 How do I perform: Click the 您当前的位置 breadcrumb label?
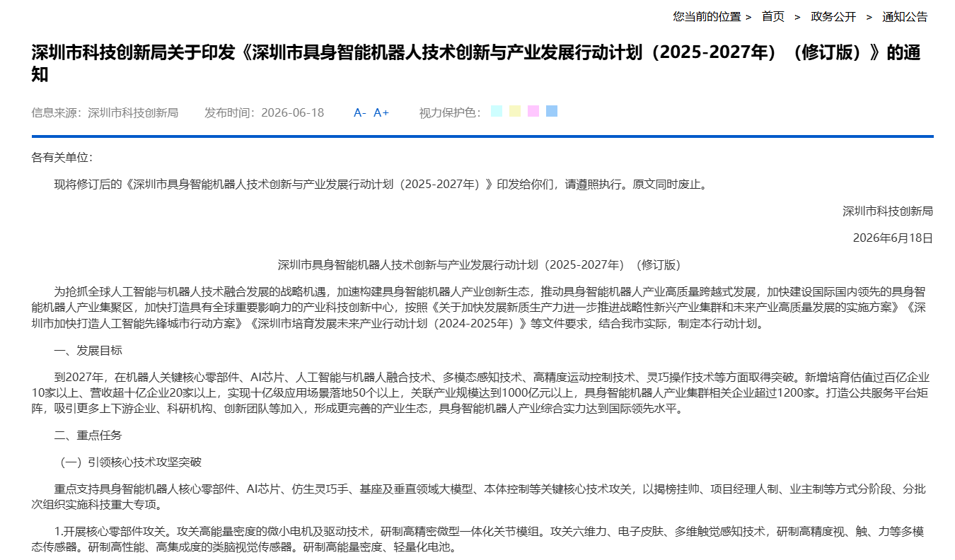(x=707, y=16)
